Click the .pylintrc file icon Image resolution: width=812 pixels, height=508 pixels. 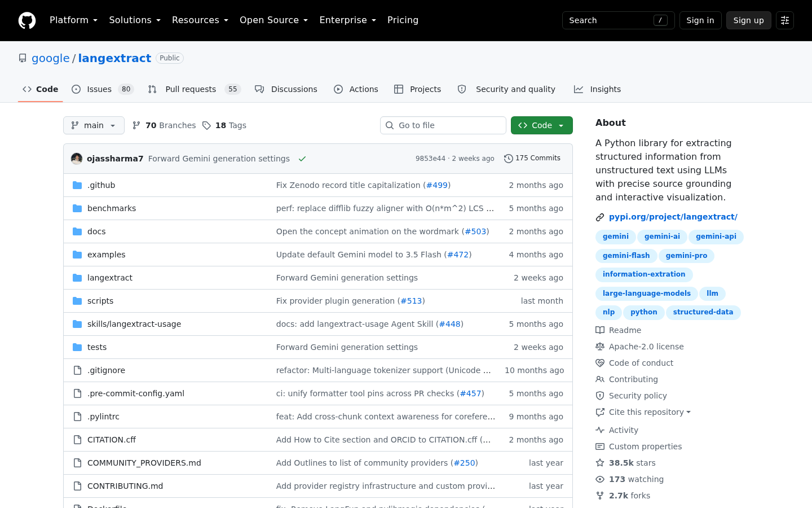tap(77, 417)
